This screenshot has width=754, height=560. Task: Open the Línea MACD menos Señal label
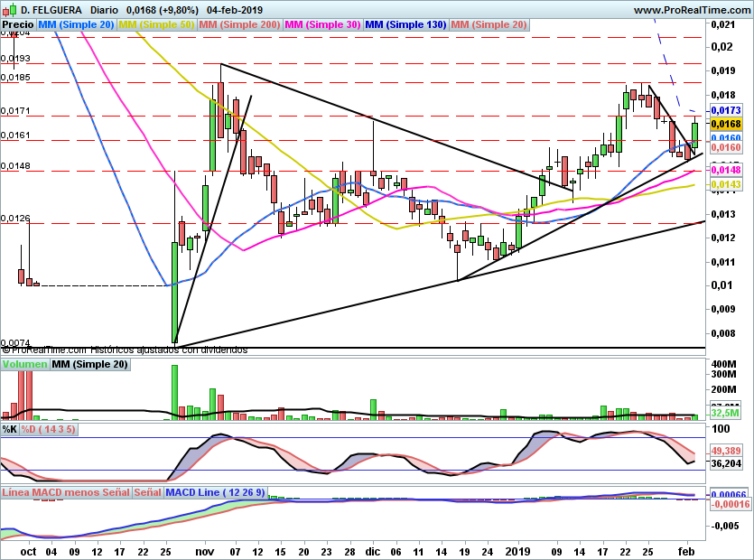tap(66, 492)
